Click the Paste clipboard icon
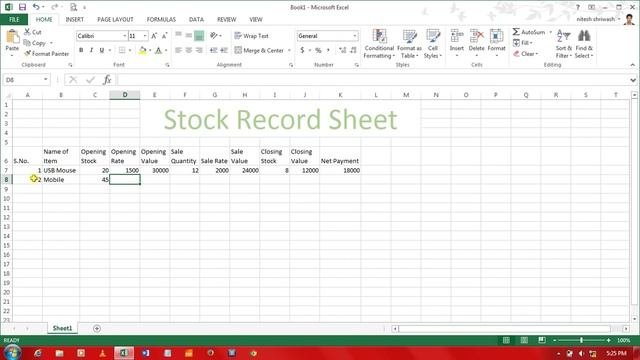 12,37
